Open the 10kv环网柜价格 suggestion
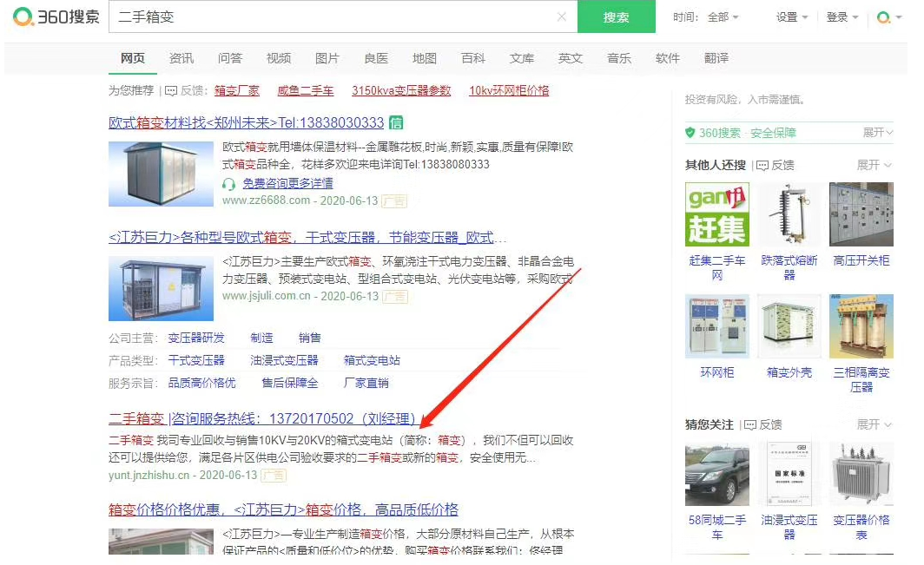The image size is (924, 565). [509, 91]
